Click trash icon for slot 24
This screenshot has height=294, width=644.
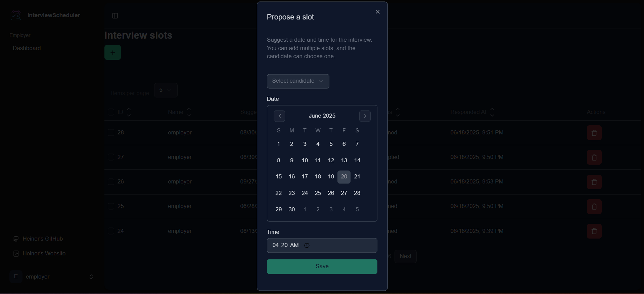[594, 232]
